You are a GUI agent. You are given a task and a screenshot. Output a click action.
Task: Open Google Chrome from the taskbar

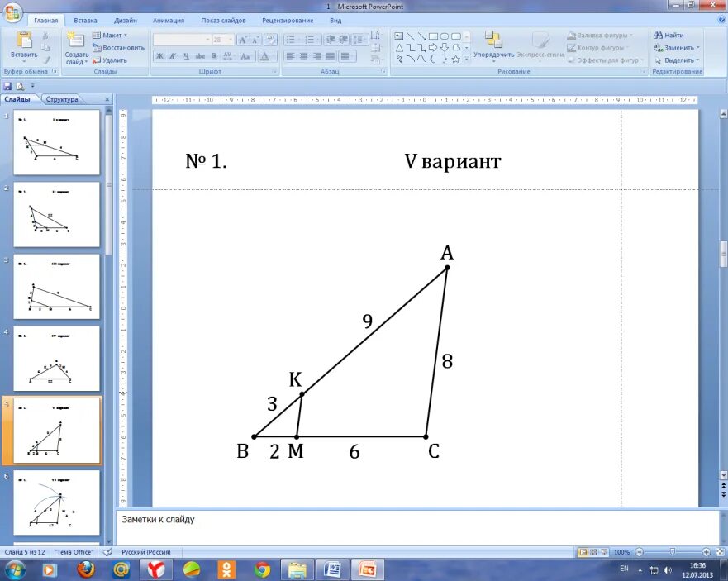click(262, 569)
